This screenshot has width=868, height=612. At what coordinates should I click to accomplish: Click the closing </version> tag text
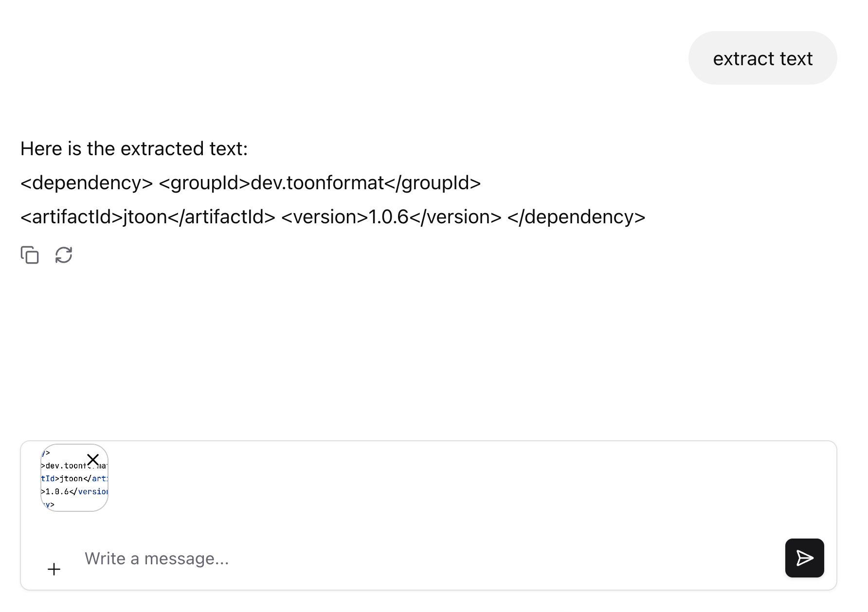point(455,217)
